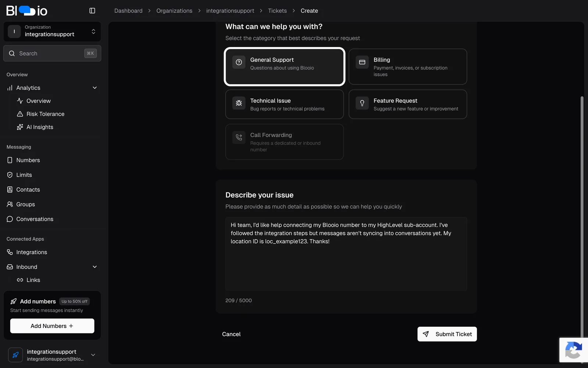The height and width of the screenshot is (368, 588).
Task: Click the Create breadcrumb text
Action: [309, 11]
